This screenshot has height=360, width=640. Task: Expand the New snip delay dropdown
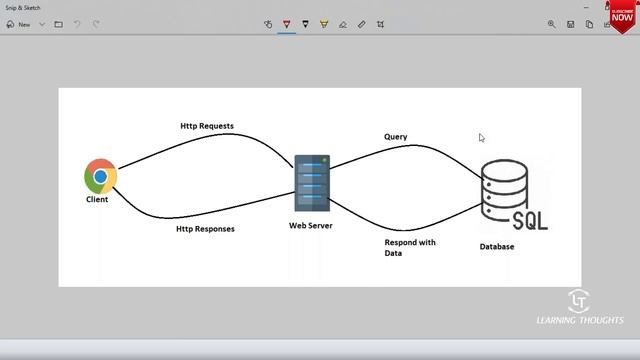tap(42, 24)
